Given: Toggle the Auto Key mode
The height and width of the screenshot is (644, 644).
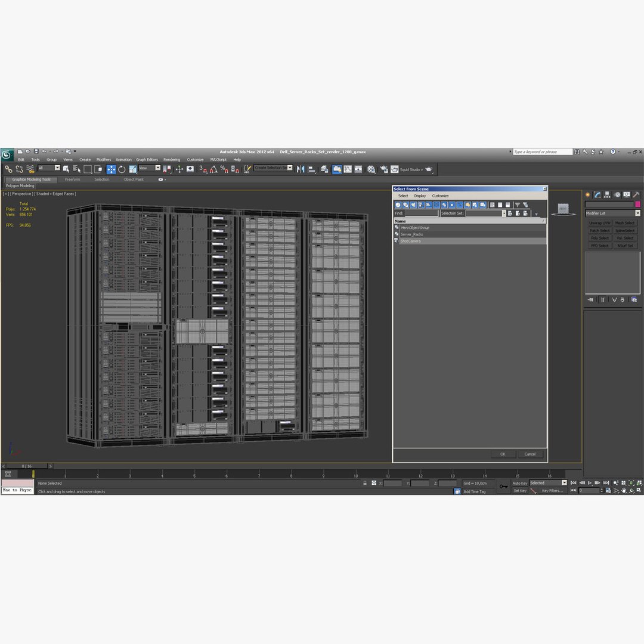Looking at the screenshot, I should [x=519, y=483].
